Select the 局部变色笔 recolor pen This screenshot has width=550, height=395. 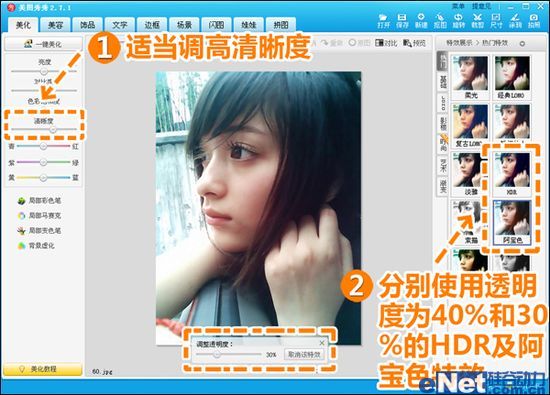[x=39, y=231]
